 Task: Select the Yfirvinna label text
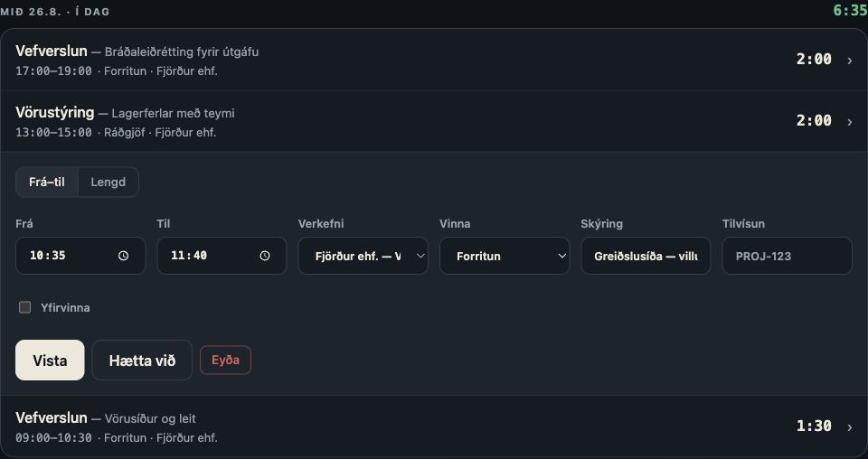[65, 308]
